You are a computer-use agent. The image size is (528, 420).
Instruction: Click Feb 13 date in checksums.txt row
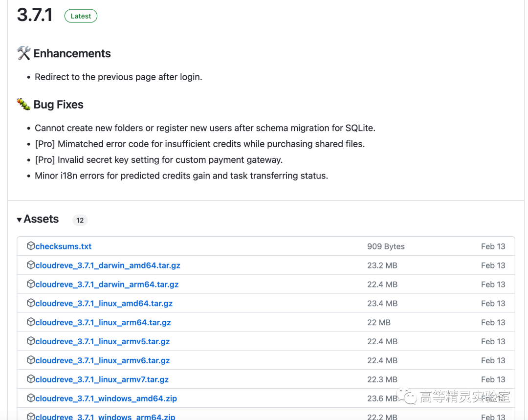point(493,246)
